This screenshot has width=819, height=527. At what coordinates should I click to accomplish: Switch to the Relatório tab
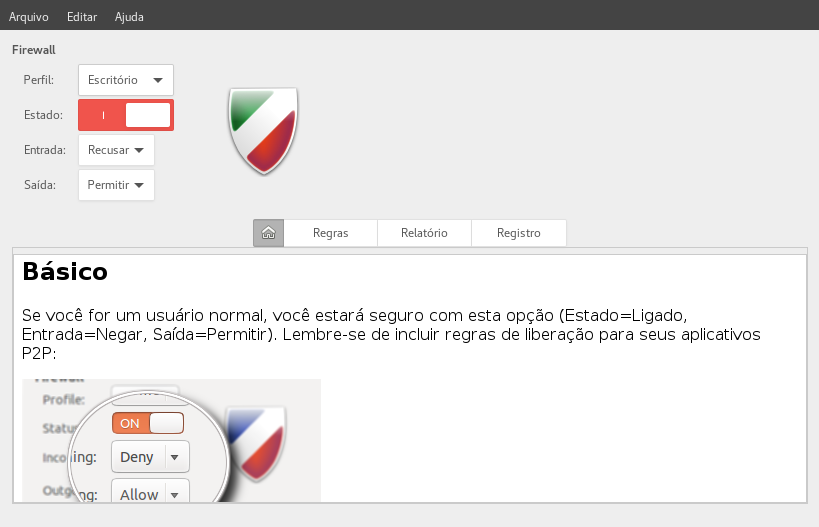[x=424, y=233]
